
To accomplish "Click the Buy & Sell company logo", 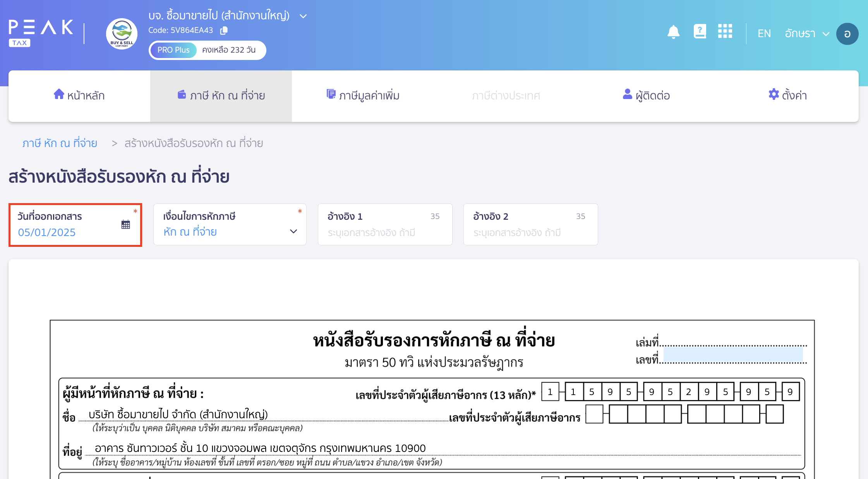I will 122,34.
